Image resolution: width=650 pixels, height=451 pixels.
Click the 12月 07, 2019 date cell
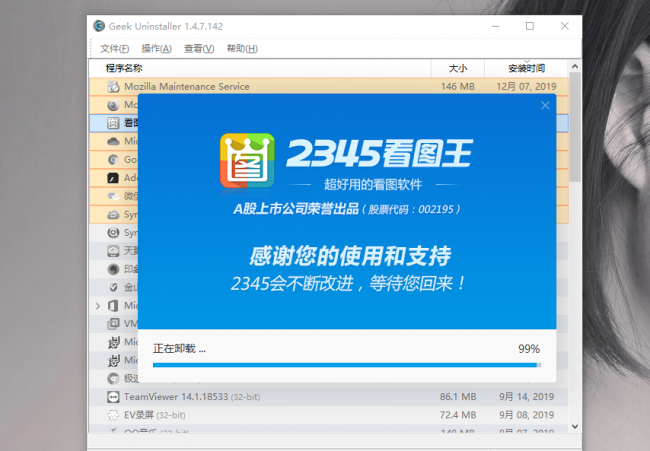(x=526, y=87)
